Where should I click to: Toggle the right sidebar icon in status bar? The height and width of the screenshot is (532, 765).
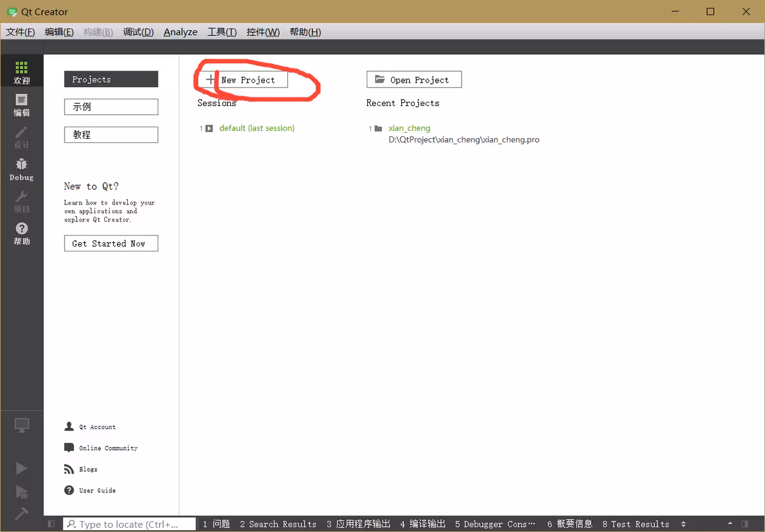744,523
